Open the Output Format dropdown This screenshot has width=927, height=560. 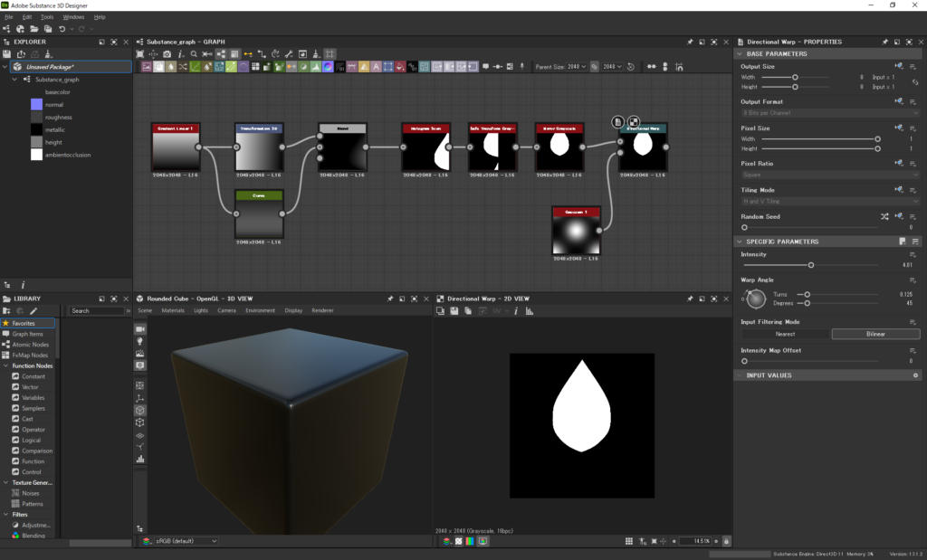830,113
